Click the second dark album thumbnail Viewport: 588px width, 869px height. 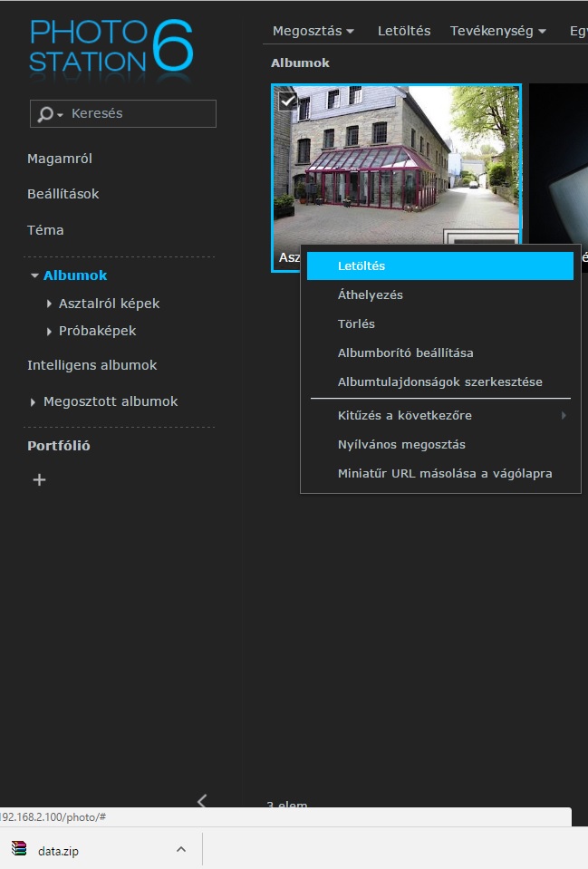click(559, 164)
